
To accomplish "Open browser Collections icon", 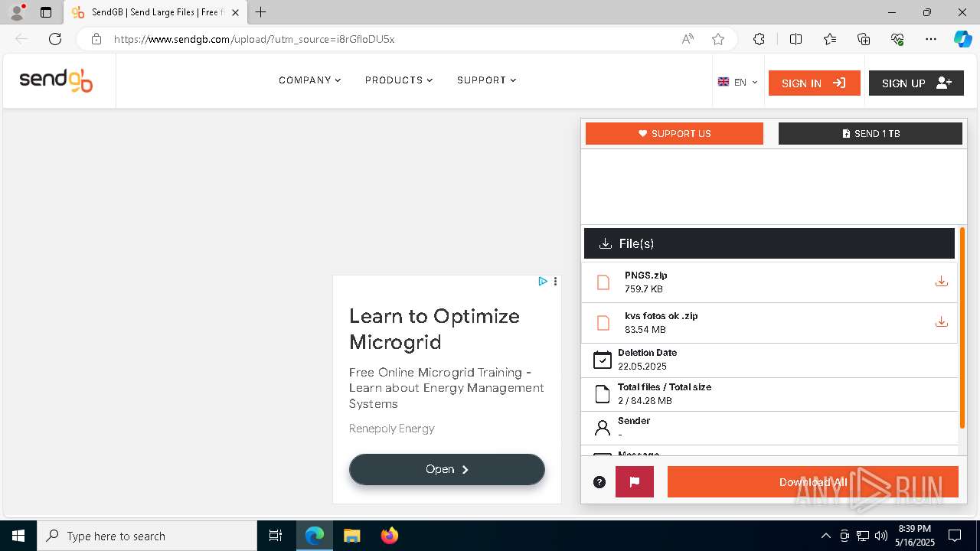I will click(x=864, y=39).
